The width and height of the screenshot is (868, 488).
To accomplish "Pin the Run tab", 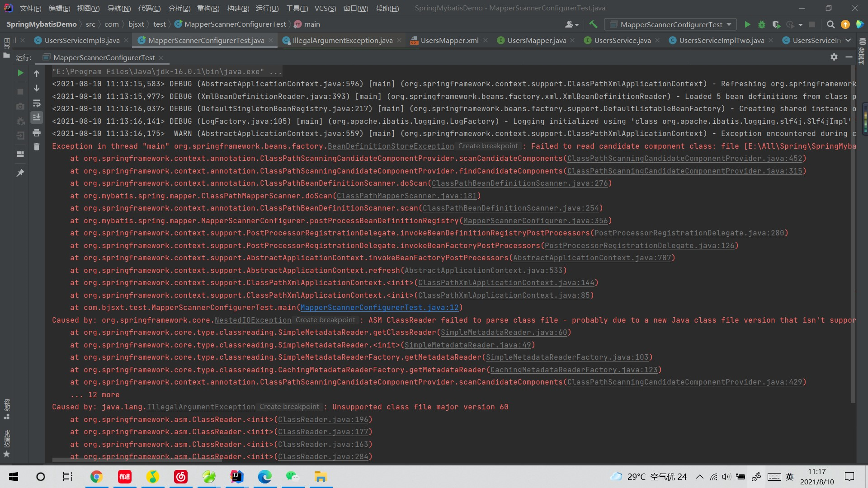I will (x=20, y=173).
